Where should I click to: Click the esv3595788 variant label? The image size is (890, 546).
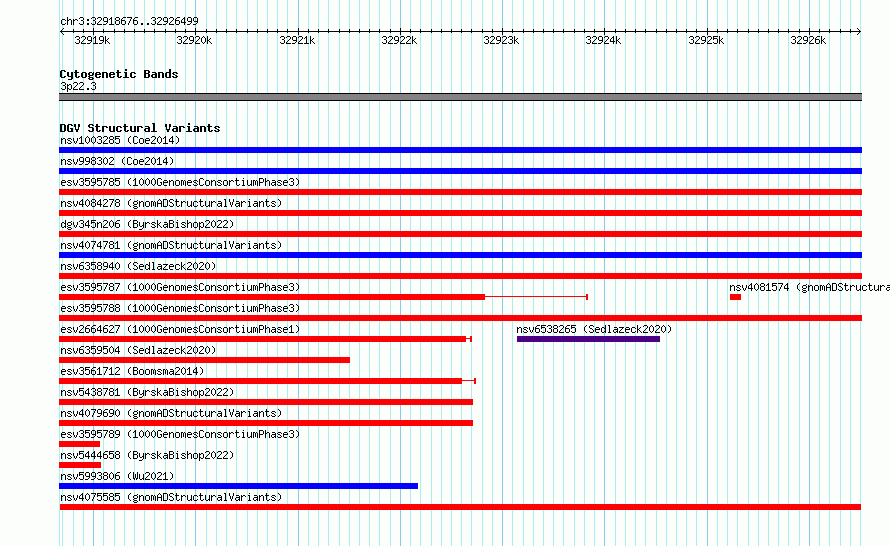point(180,308)
